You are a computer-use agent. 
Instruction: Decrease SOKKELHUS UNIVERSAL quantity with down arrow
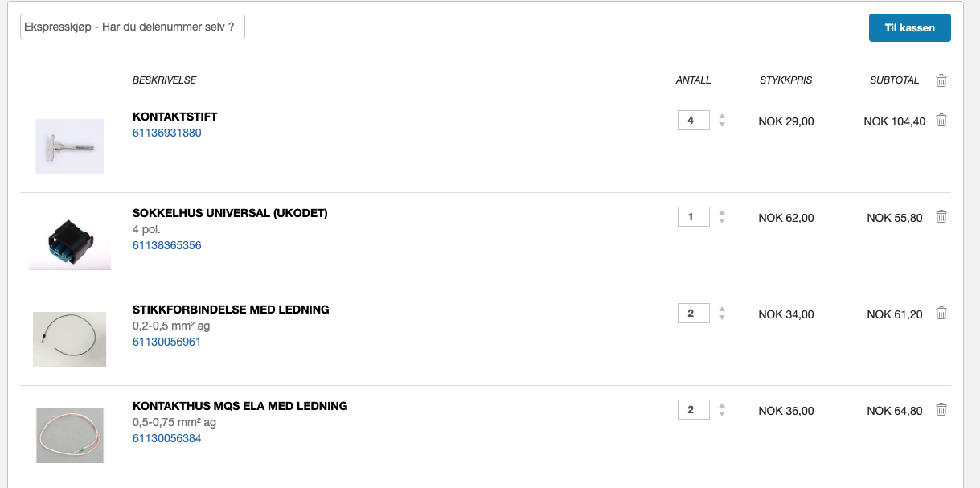click(722, 221)
